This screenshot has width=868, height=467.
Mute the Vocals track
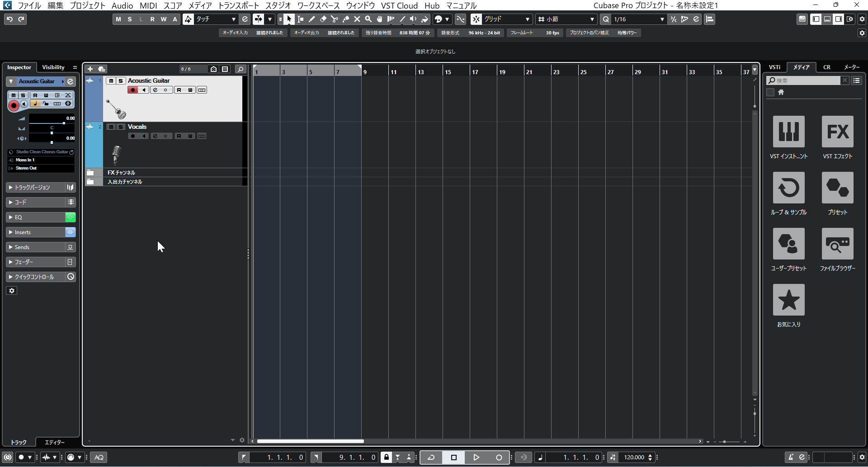110,127
